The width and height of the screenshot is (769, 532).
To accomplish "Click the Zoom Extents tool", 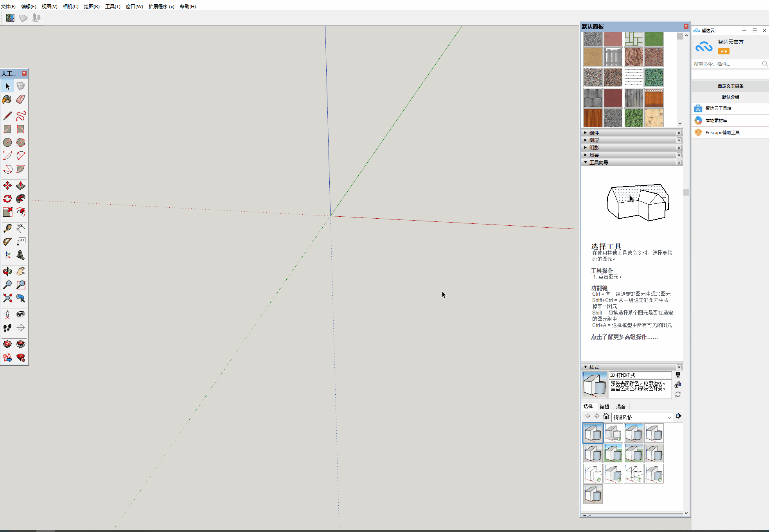I will tap(7, 298).
